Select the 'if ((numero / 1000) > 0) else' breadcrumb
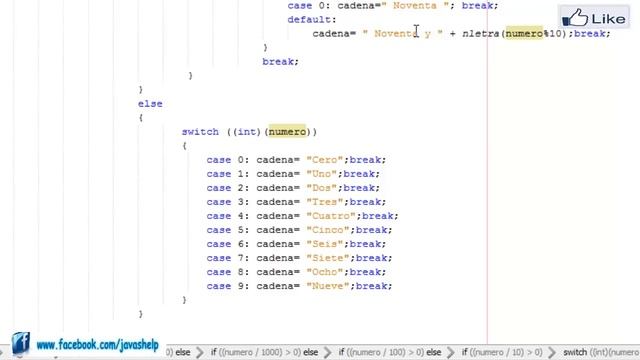 264,352
